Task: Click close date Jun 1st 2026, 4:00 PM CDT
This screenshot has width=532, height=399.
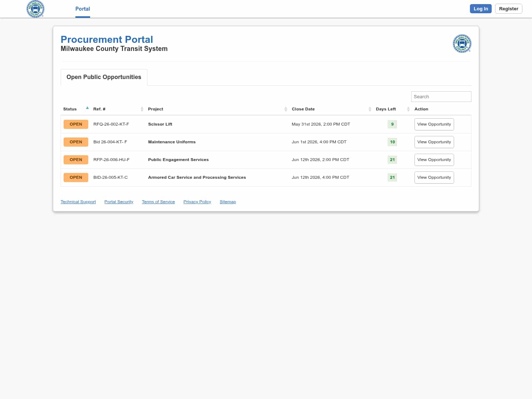Action: coord(319,142)
